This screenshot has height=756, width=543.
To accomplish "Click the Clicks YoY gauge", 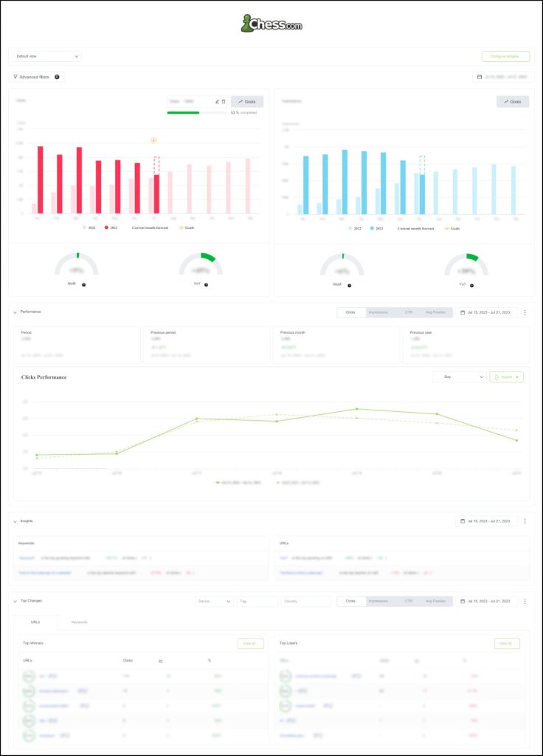I will coord(201,264).
